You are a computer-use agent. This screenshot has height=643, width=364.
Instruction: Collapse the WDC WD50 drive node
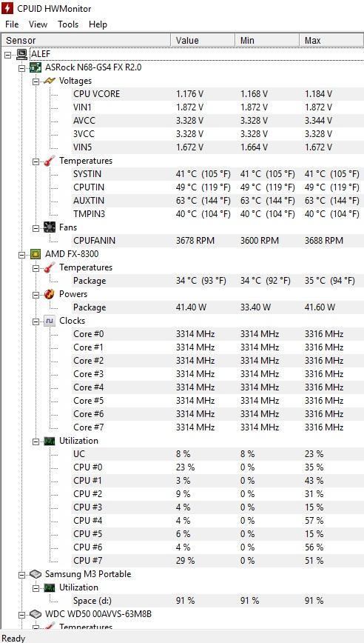pyautogui.click(x=22, y=614)
